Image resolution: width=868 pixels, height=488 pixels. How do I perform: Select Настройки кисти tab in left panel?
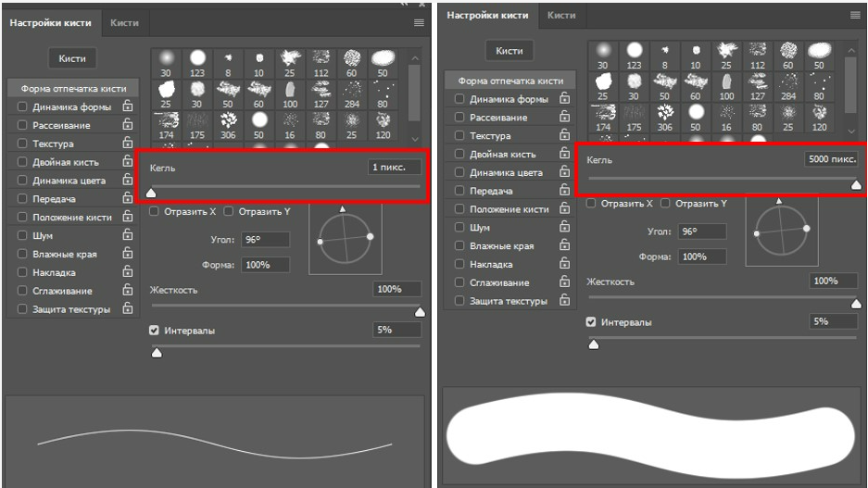point(50,22)
